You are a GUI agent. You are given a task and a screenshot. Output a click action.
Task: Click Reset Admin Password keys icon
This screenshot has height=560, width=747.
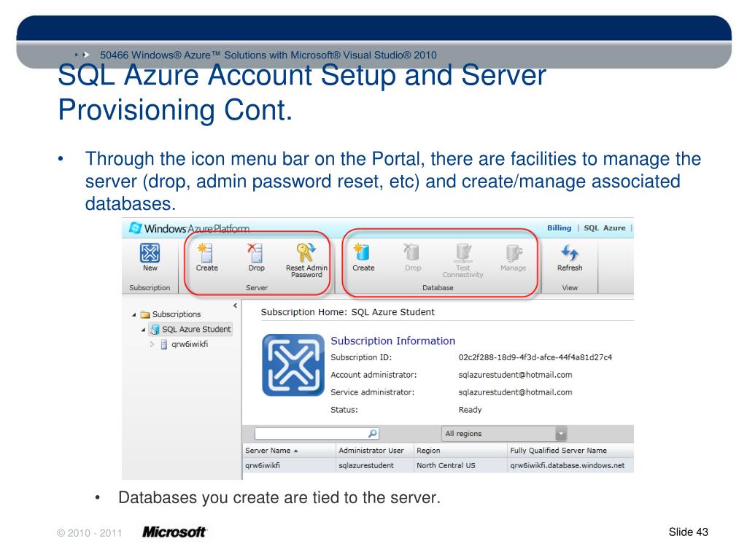pyautogui.click(x=306, y=252)
